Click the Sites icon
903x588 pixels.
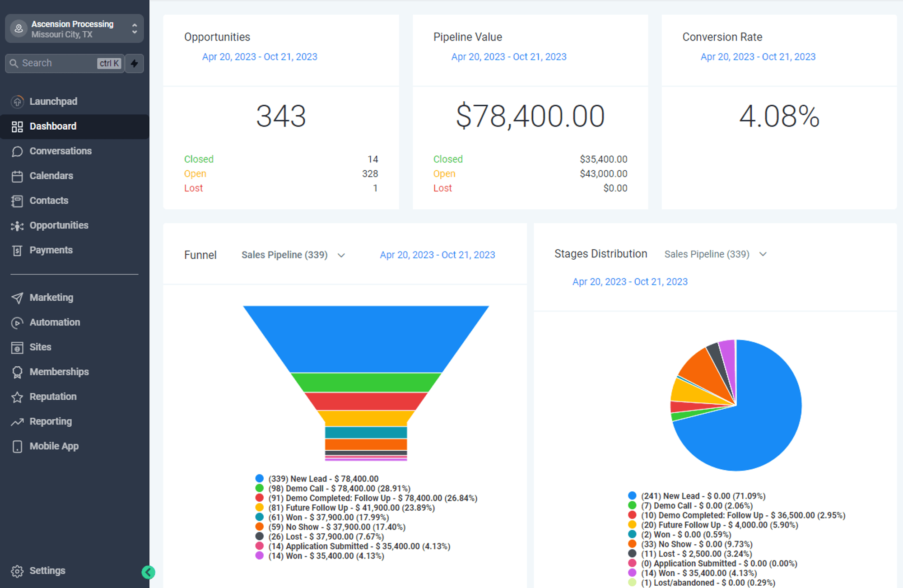coord(17,347)
